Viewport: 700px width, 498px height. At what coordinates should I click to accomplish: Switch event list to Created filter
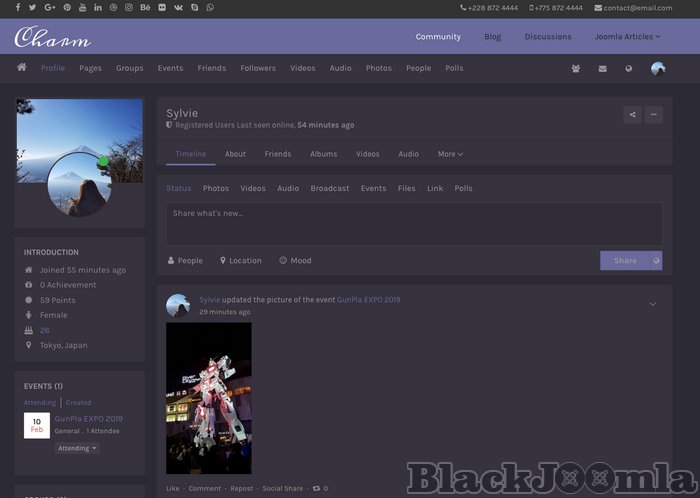(78, 403)
